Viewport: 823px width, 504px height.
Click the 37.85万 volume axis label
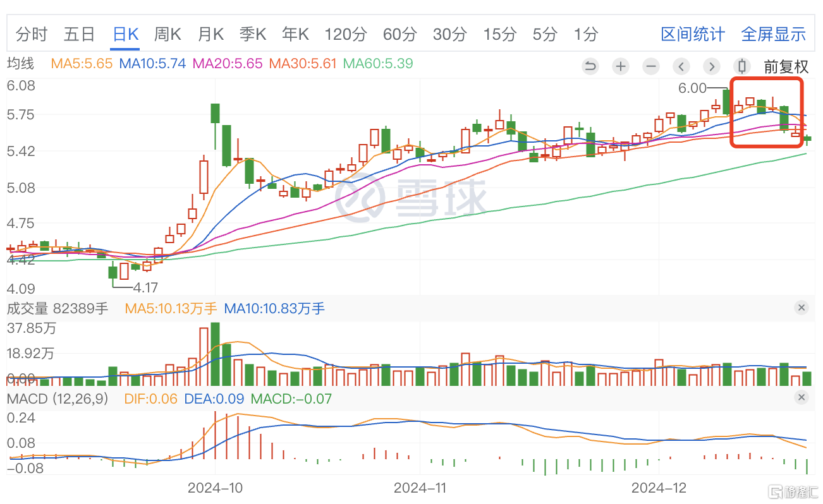31,328
